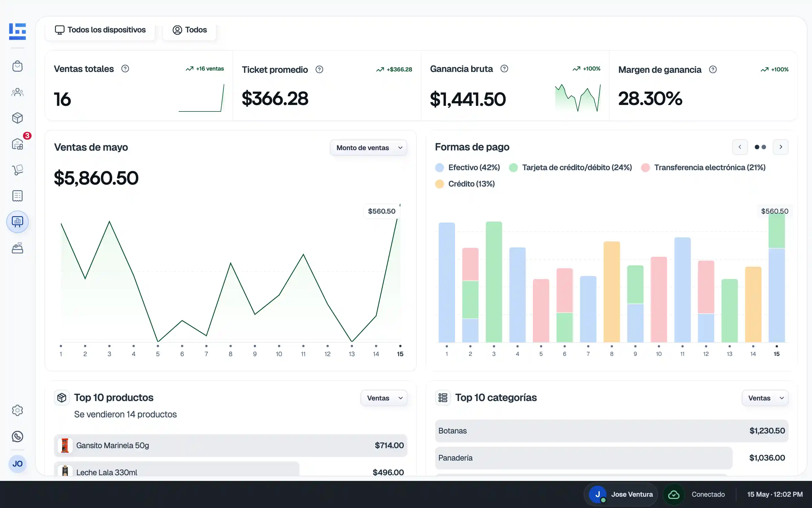Click the Botanas category row
Viewport: 812px width, 508px height.
click(612, 431)
